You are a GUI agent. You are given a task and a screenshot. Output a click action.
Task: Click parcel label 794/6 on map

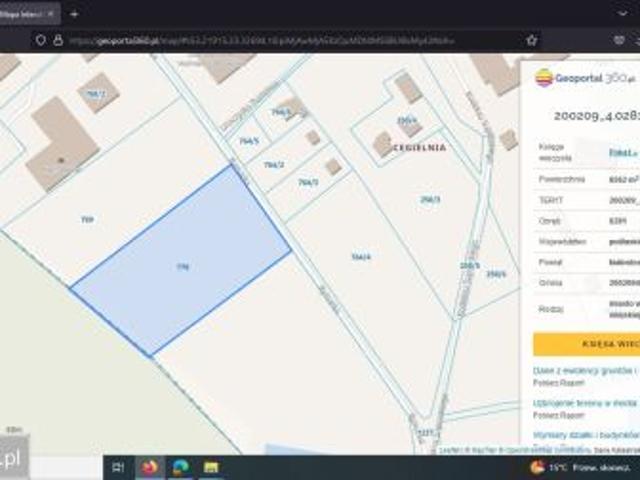(281, 112)
